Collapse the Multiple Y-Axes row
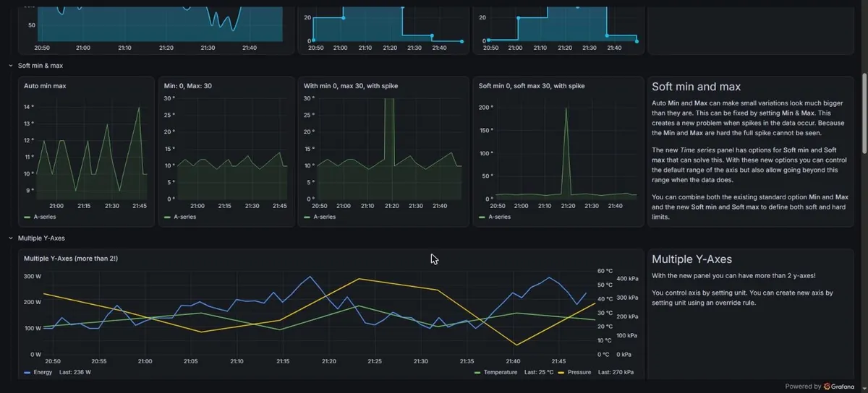The height and width of the screenshot is (393, 868). pyautogui.click(x=11, y=238)
